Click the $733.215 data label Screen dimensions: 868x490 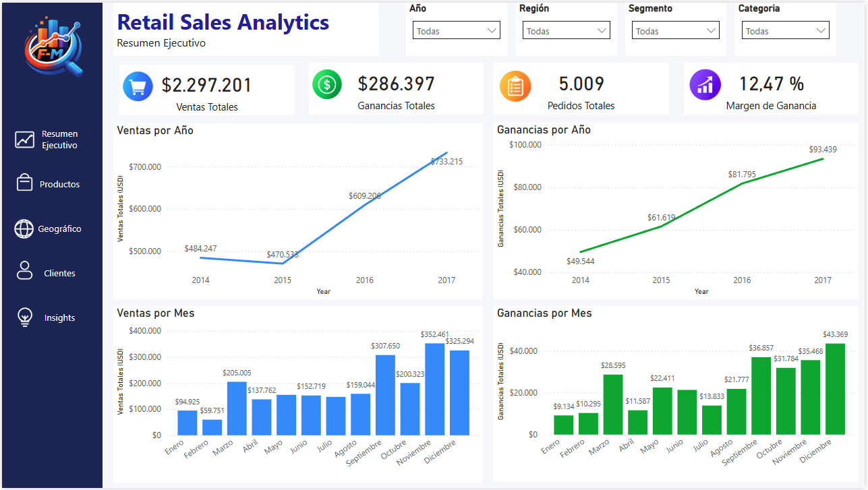446,161
